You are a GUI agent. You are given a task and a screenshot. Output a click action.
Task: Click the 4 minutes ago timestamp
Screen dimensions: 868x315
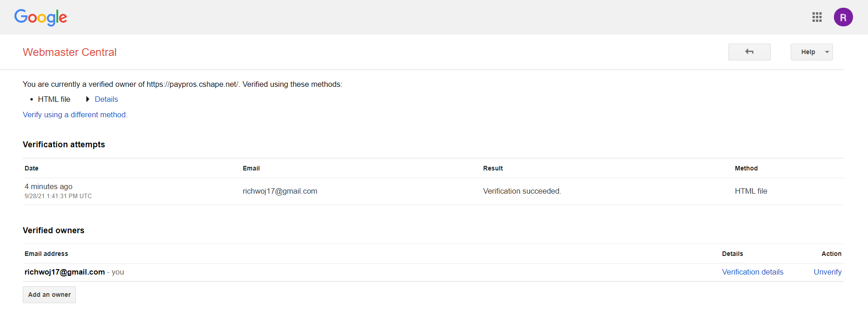(x=49, y=186)
